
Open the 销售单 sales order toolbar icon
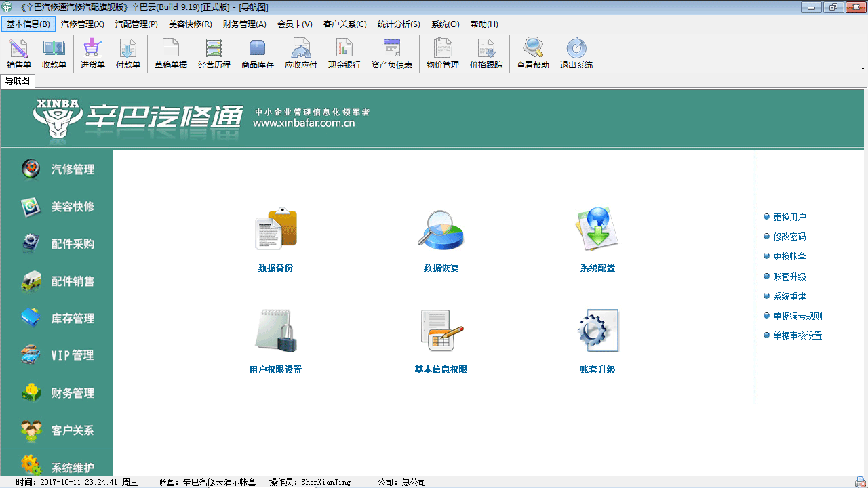(x=19, y=54)
